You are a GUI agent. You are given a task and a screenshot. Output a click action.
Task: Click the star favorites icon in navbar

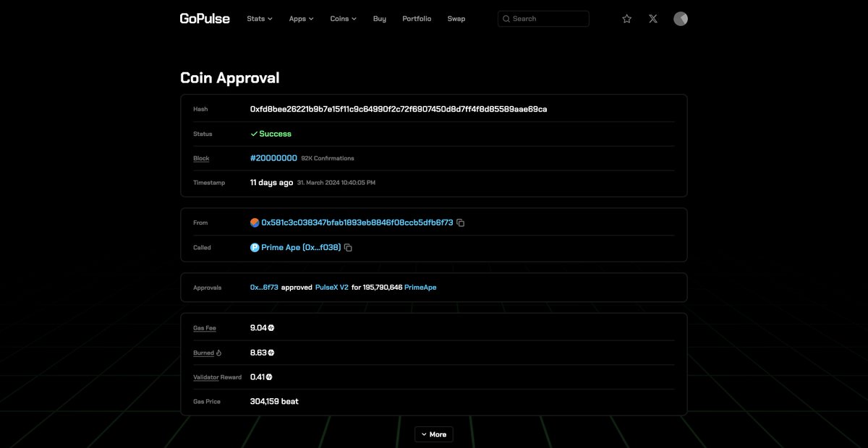(626, 18)
